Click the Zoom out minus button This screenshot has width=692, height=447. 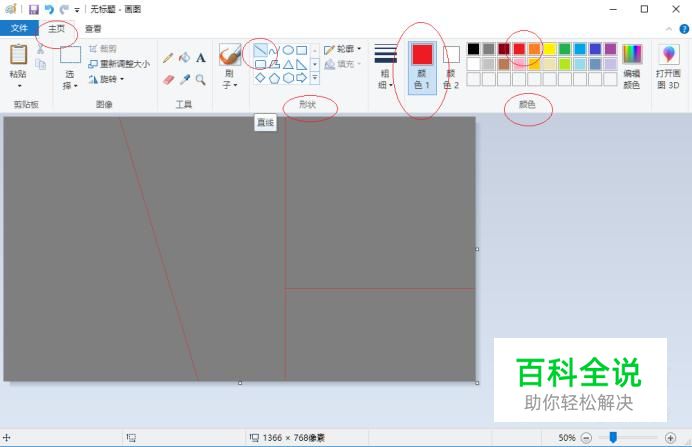click(x=586, y=438)
